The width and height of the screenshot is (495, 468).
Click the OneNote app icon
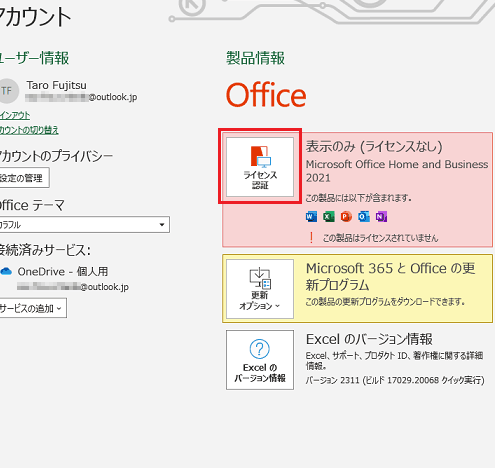pyautogui.click(x=381, y=217)
